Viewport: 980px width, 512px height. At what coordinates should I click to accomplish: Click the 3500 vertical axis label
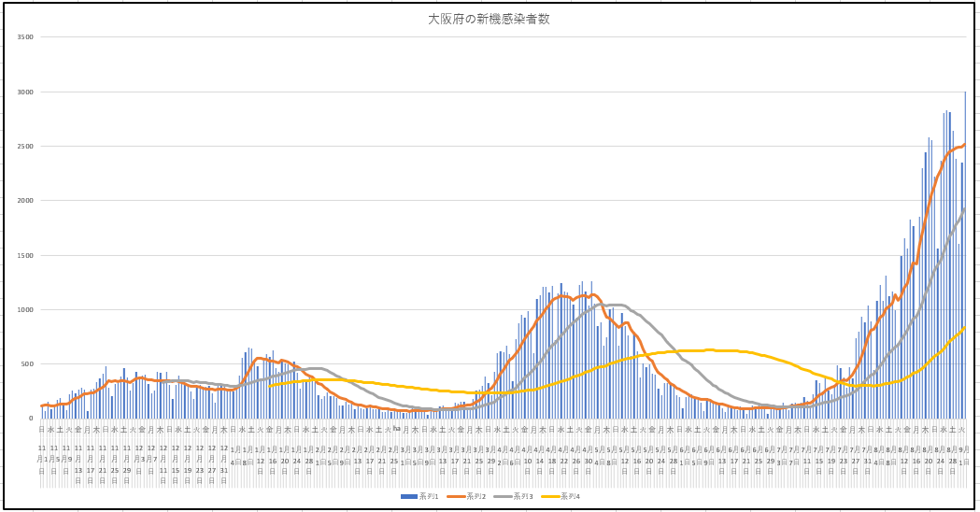coord(25,37)
